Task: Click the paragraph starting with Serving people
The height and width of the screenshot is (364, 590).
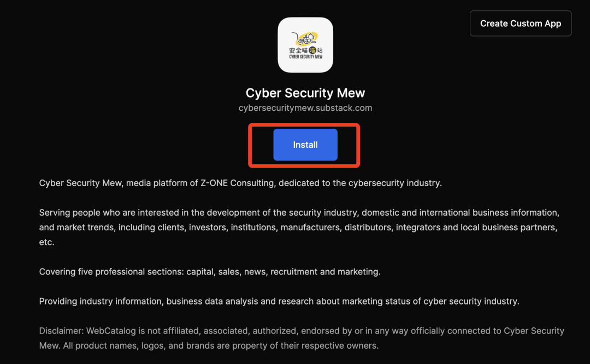Action: coord(299,227)
